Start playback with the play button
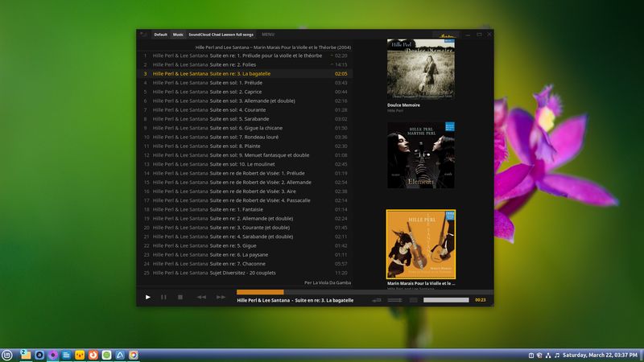The width and height of the screenshot is (644, 362). pyautogui.click(x=148, y=297)
